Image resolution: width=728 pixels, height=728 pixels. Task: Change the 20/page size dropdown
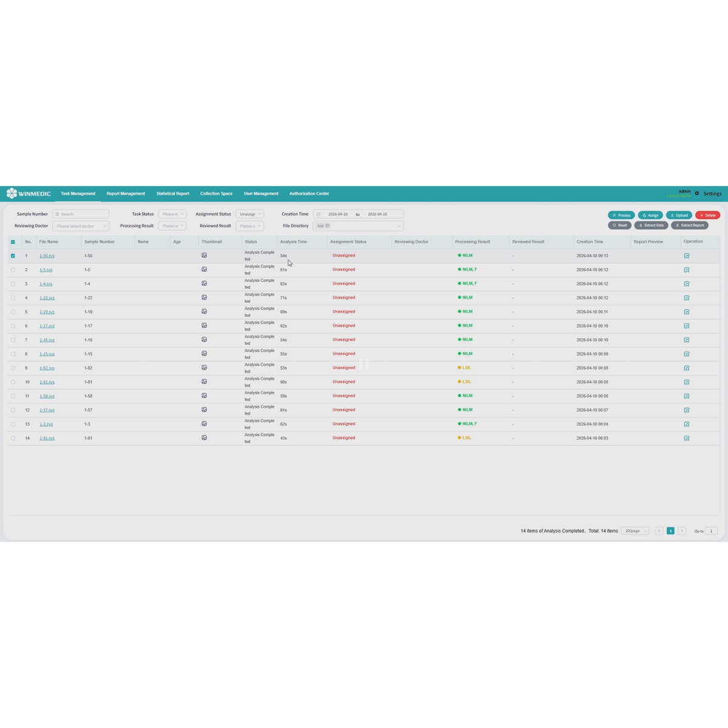pos(635,531)
